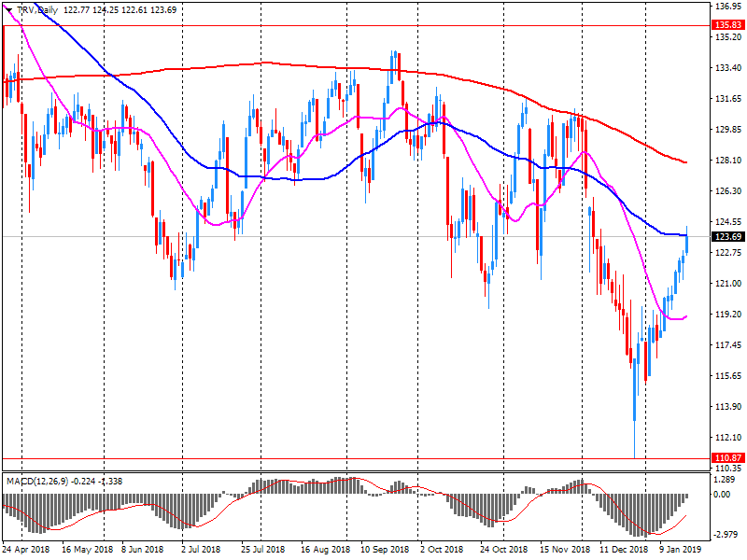The height and width of the screenshot is (560, 747).
Task: Click the 135.20 price axis label
Action: point(728,36)
